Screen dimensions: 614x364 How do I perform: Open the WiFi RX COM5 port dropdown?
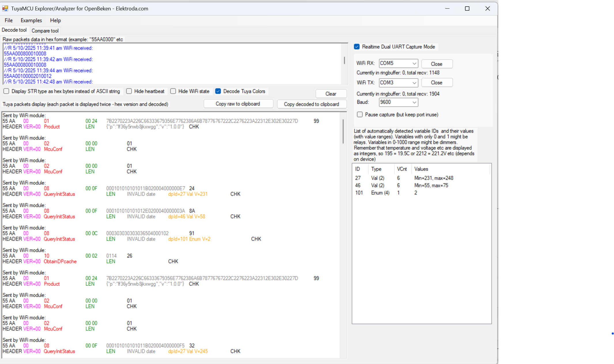coord(414,63)
